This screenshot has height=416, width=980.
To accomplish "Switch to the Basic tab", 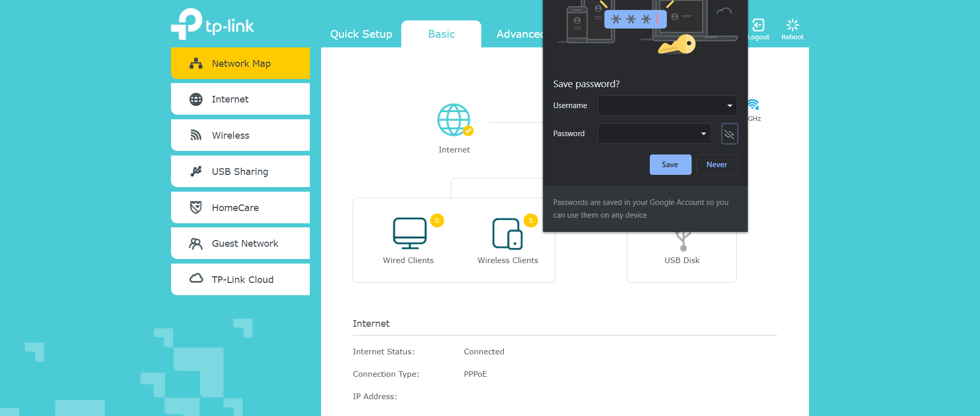I will click(x=442, y=34).
